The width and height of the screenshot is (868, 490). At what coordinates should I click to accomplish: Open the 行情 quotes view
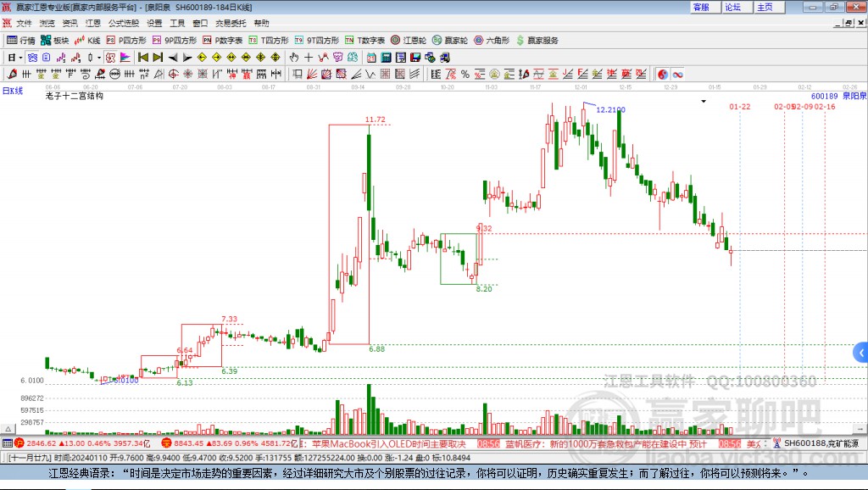[21, 41]
